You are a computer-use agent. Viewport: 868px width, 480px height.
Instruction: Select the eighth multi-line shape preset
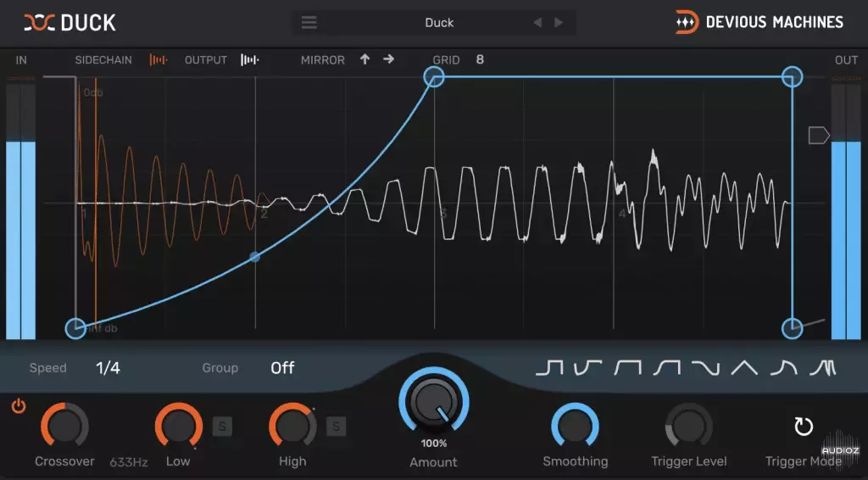[x=823, y=367]
